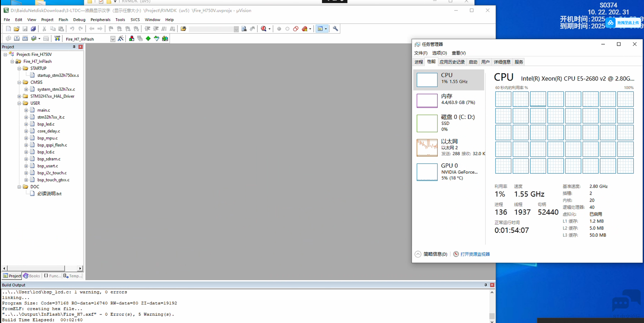Viewport: 644px width, 323px height.
Task: Click the Cut scissors icon
Action: (44, 29)
